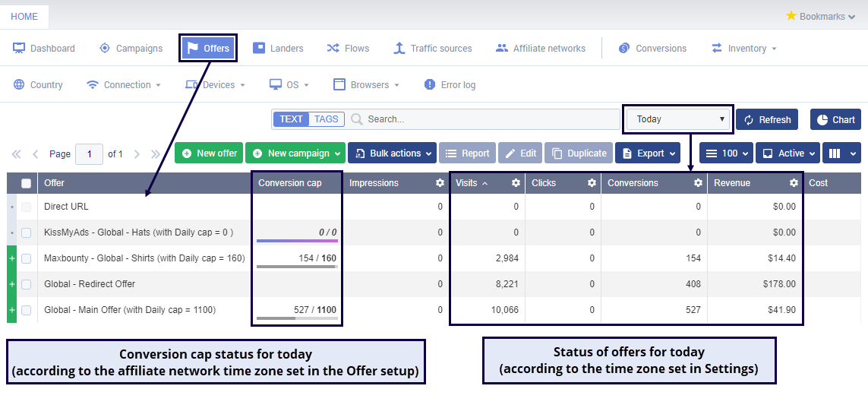The height and width of the screenshot is (408, 868).
Task: Go to the last page arrow
Action: [x=156, y=153]
